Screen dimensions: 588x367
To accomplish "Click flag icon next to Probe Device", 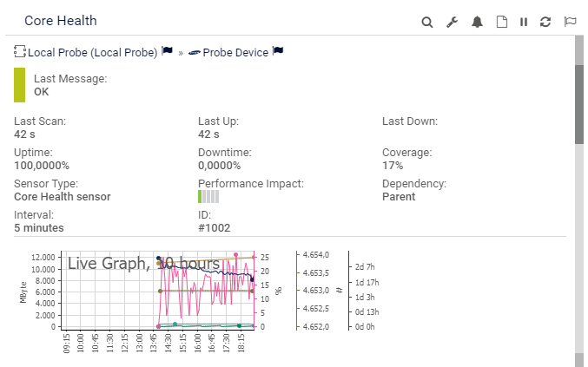I will click(278, 52).
